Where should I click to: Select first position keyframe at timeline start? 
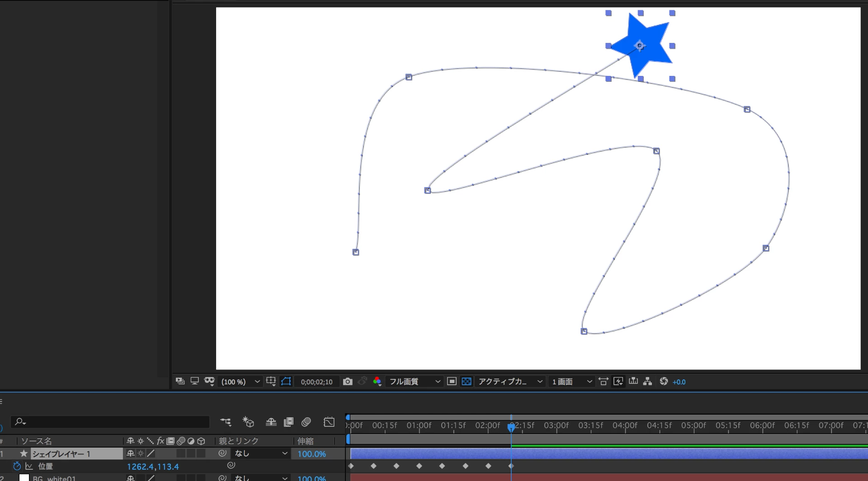point(351,466)
